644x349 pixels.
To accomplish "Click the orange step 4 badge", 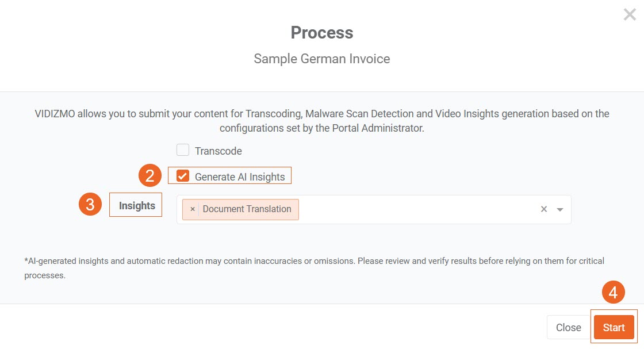I will point(613,293).
